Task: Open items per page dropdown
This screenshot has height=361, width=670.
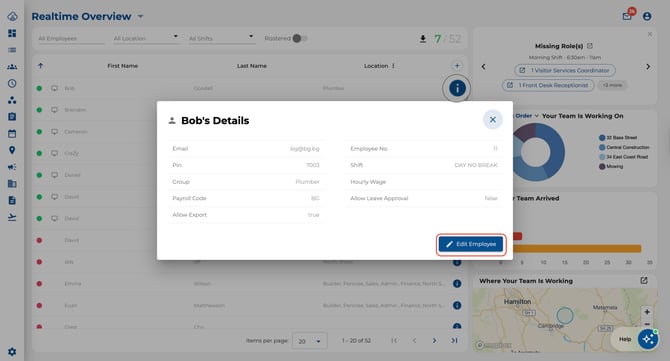Action: [310, 341]
